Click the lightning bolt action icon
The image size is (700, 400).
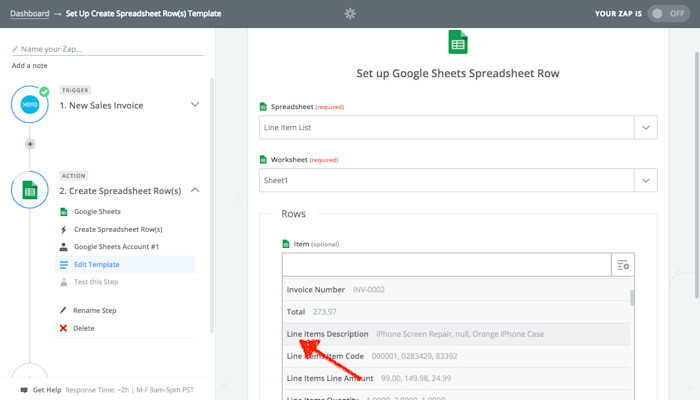[x=63, y=229]
